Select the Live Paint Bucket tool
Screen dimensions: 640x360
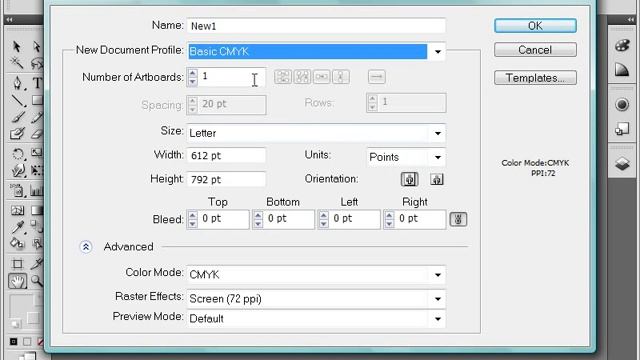point(17,243)
